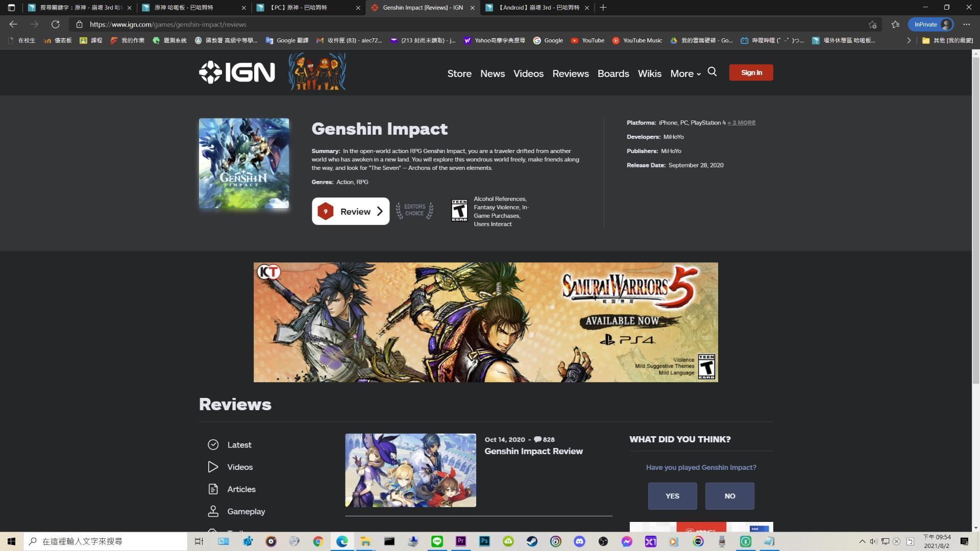Click the page vertical scrollbar
The height and width of the screenshot is (551, 980).
tap(976, 219)
